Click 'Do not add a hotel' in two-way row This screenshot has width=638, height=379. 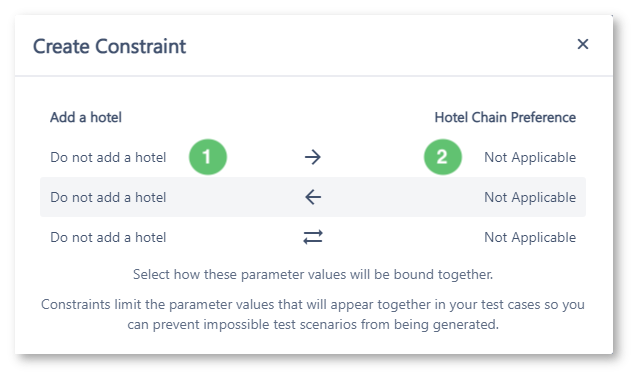pos(108,237)
